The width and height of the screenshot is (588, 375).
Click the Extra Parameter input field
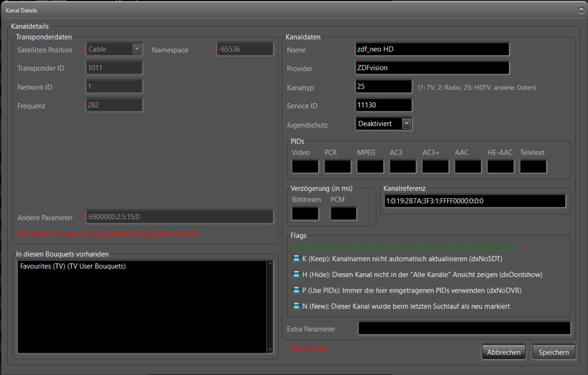(x=464, y=328)
